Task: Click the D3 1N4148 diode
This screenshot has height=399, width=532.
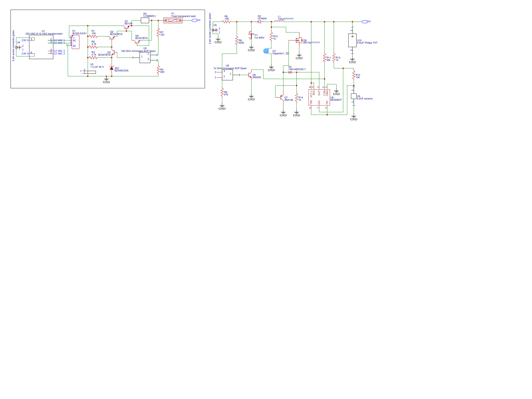Action: pyautogui.click(x=290, y=72)
